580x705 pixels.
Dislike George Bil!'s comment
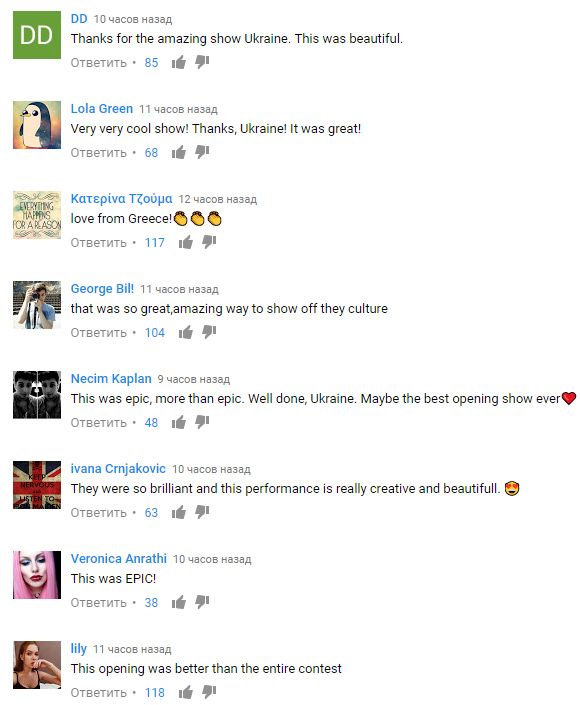(x=209, y=332)
